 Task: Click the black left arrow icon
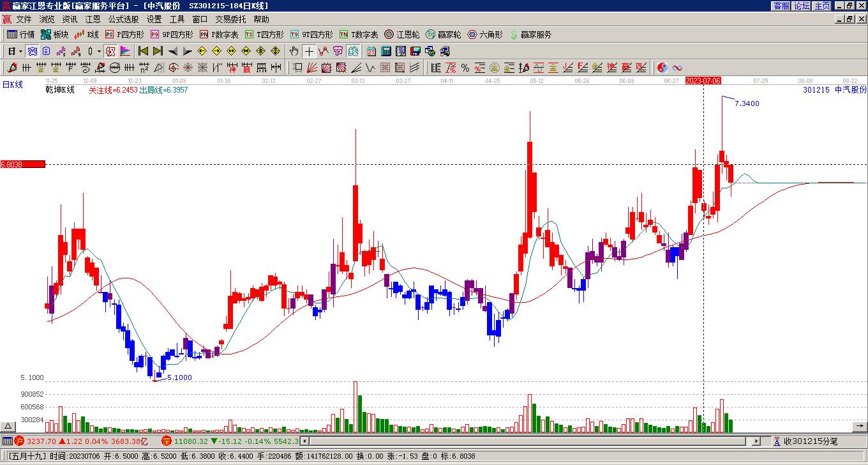(x=173, y=51)
